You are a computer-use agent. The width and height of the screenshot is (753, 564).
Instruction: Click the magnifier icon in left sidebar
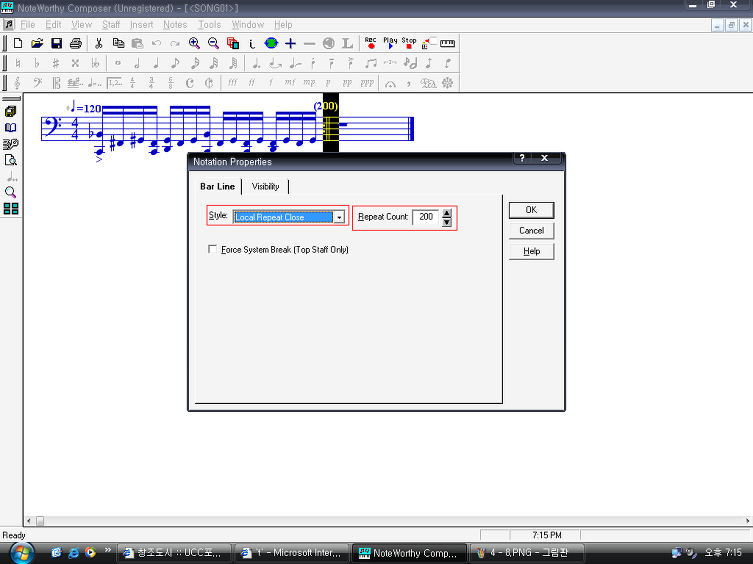tap(11, 192)
